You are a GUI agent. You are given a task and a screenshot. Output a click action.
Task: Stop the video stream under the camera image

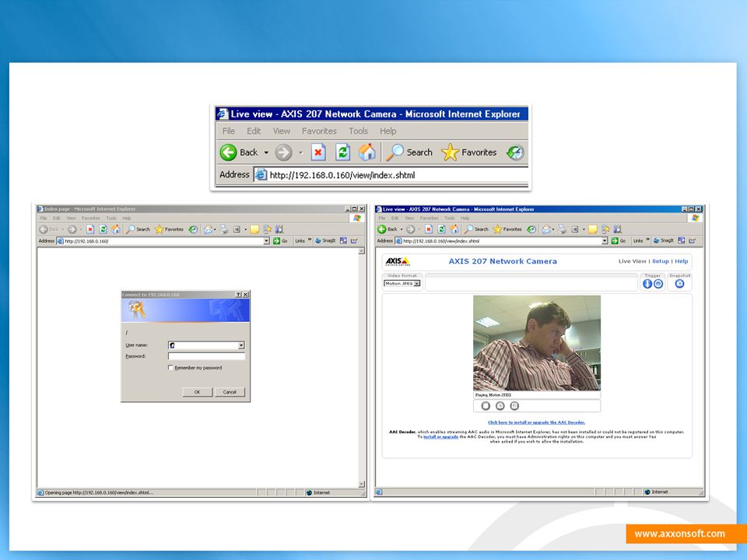[x=486, y=406]
